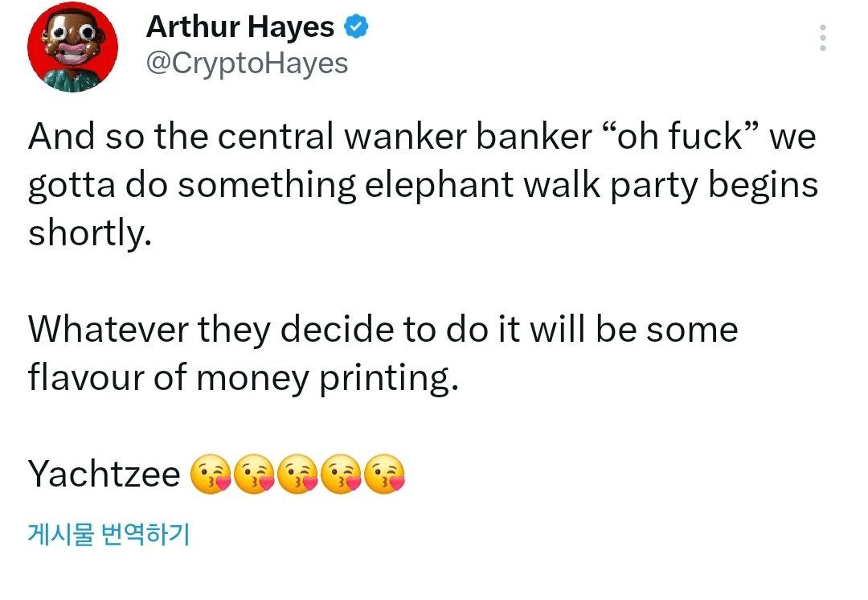
Task: Open the three-dot more options menu
Action: pyautogui.click(x=822, y=38)
